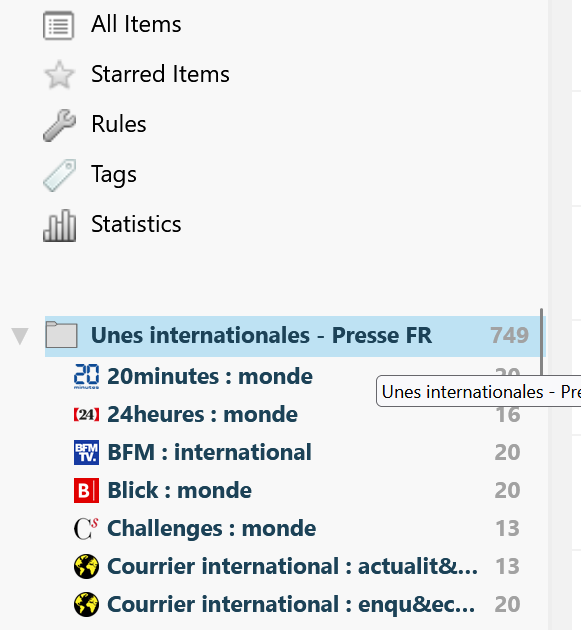Open the All Items list icon

pyautogui.click(x=59, y=26)
